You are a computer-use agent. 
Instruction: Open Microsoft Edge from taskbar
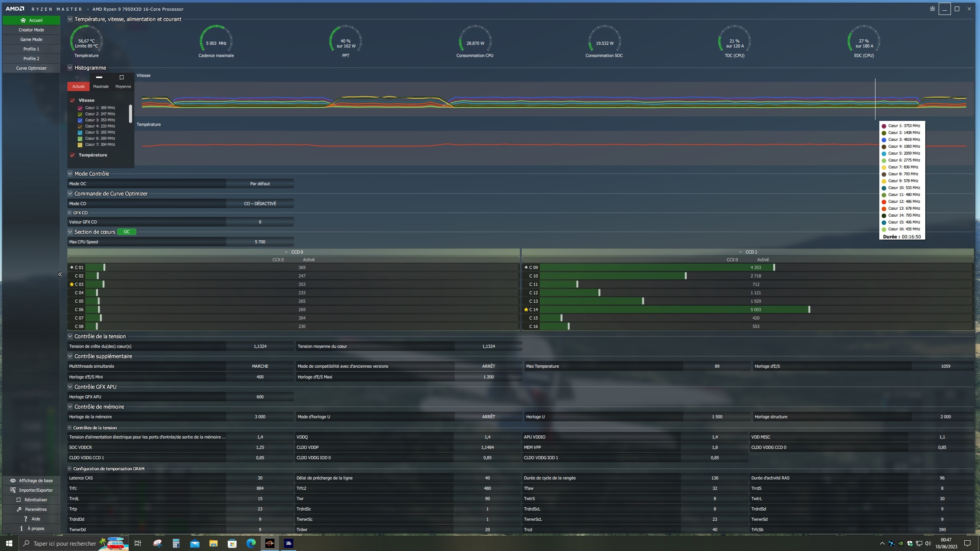point(251,543)
